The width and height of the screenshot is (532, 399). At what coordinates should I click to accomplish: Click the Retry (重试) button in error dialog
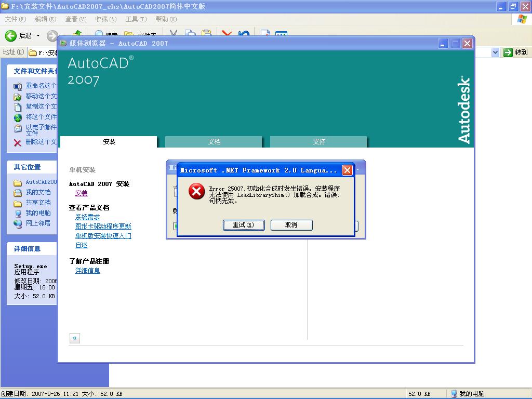244,225
